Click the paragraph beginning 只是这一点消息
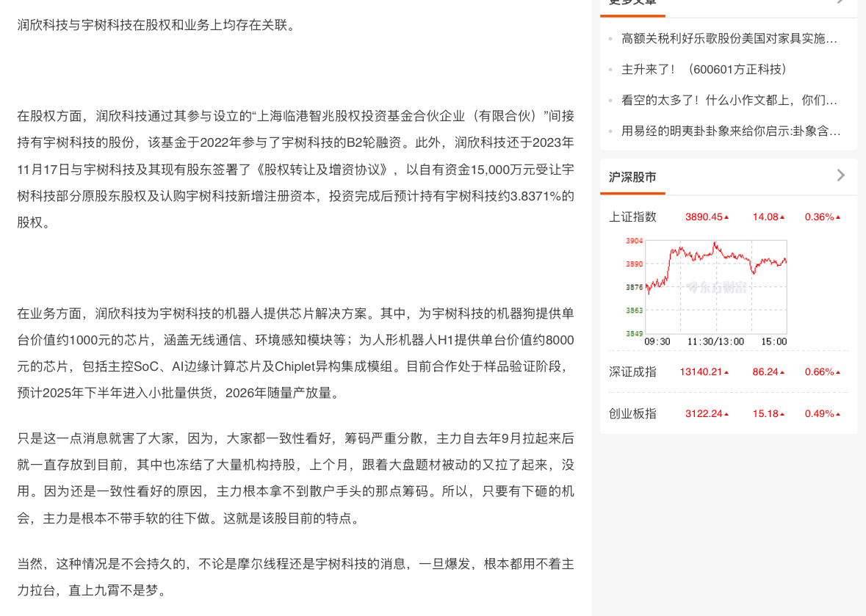866x616 pixels. click(x=295, y=479)
